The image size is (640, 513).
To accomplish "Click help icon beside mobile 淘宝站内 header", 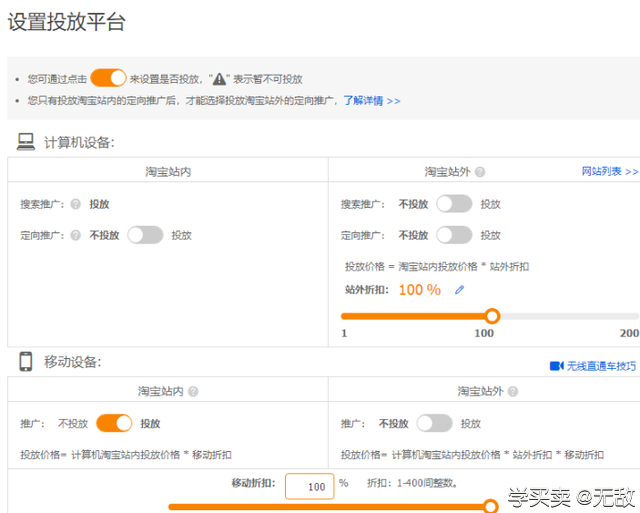I will point(193,391).
